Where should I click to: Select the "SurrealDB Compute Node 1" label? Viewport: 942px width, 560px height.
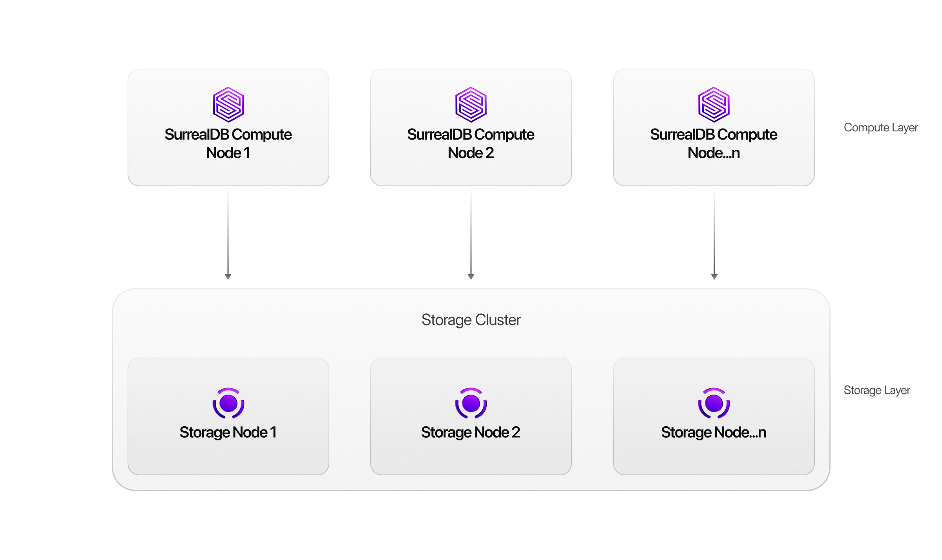tap(228, 144)
